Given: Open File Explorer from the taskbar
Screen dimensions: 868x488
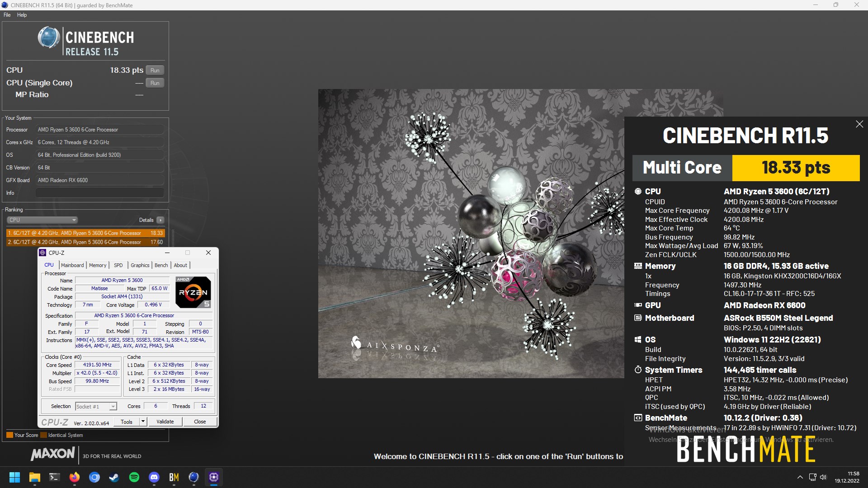Looking at the screenshot, I should coord(35,477).
